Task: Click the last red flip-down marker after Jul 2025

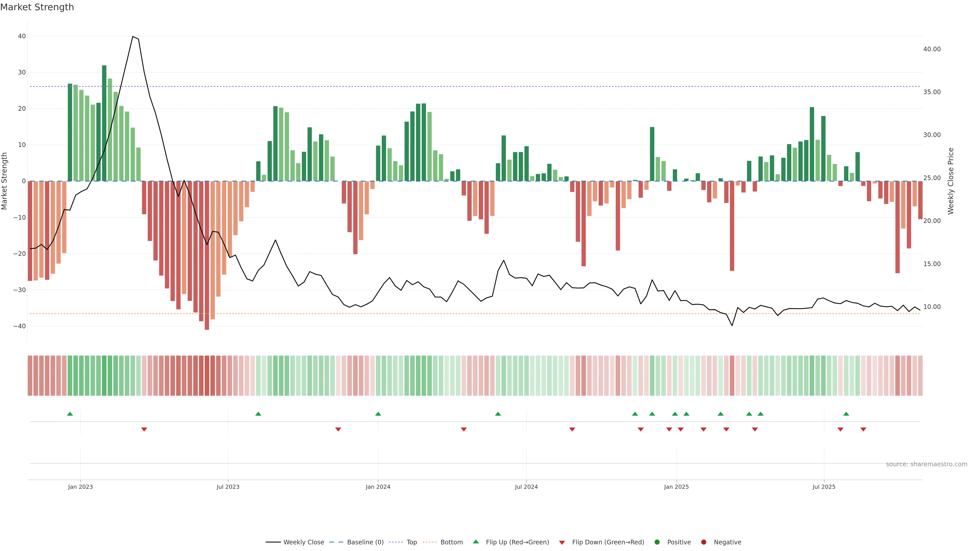Action: coord(863,429)
